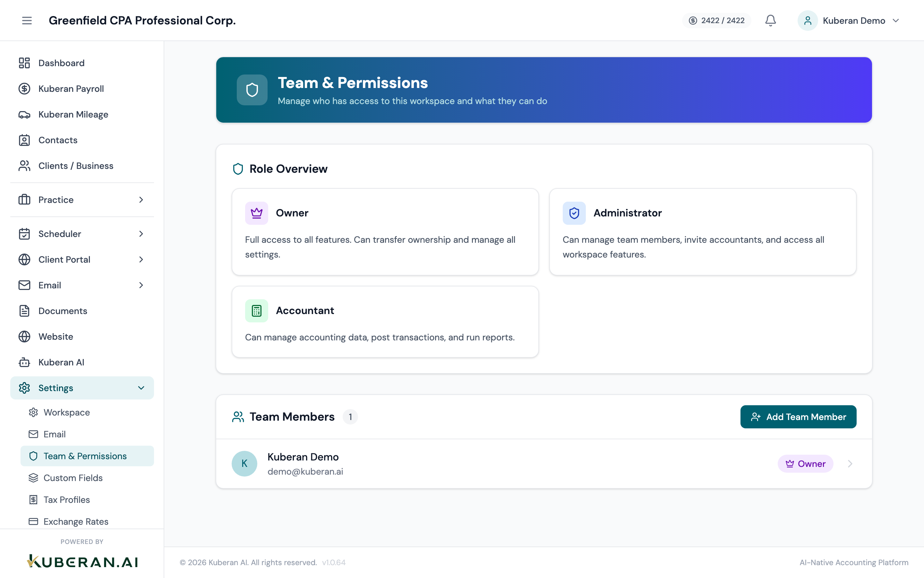Click the Practice briefcase icon
Viewport: 924px width, 578px height.
[x=24, y=199]
